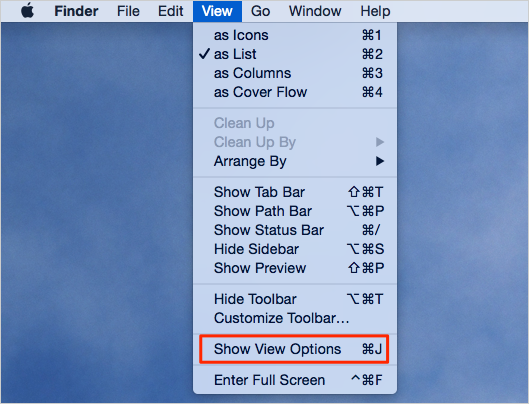Image resolution: width=529 pixels, height=404 pixels.
Task: Click the checked as List item
Action: (295, 54)
